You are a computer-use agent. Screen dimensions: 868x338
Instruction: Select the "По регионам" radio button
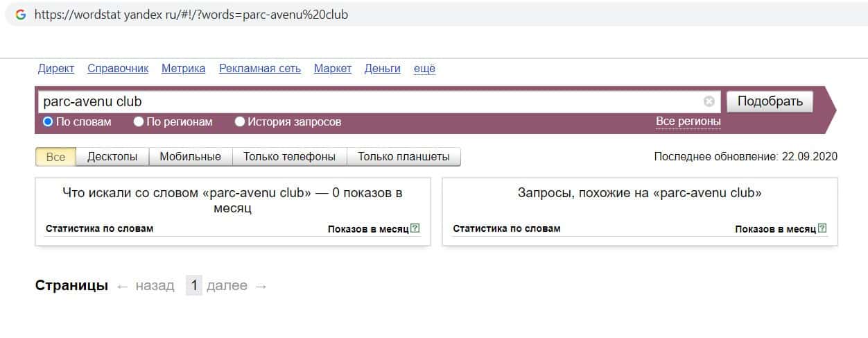139,121
